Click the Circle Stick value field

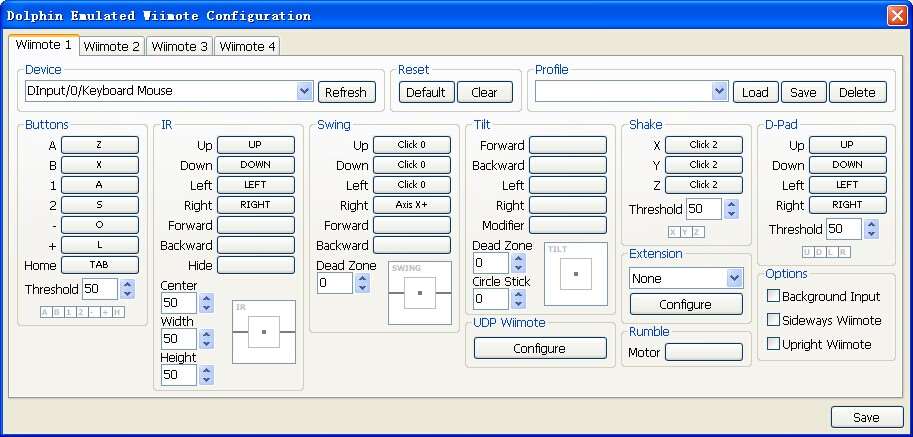pos(491,299)
